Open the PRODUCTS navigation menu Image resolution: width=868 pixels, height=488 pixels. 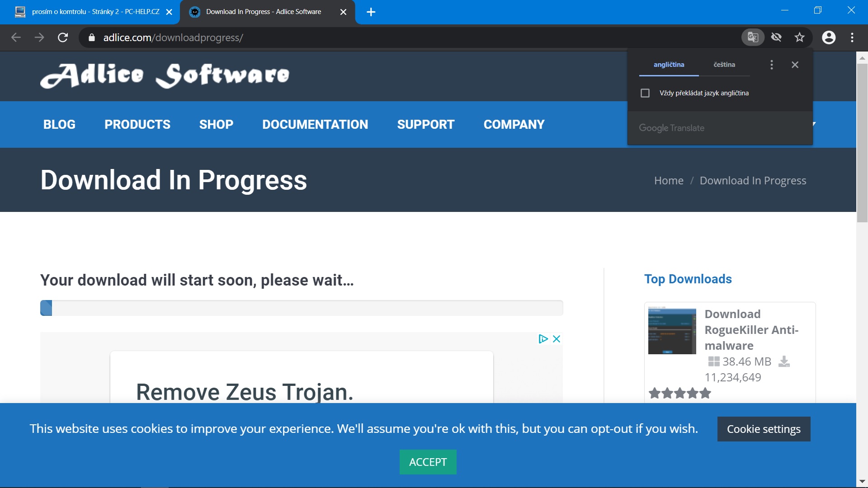click(x=137, y=124)
